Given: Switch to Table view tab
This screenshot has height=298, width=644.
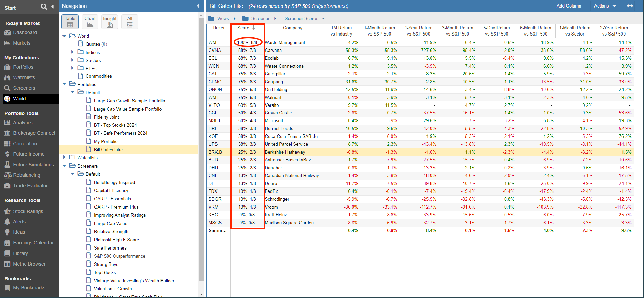Looking at the screenshot, I should point(70,22).
